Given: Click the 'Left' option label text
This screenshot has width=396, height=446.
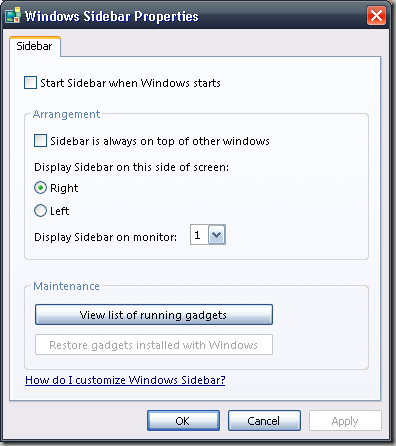Looking at the screenshot, I should [x=60, y=211].
